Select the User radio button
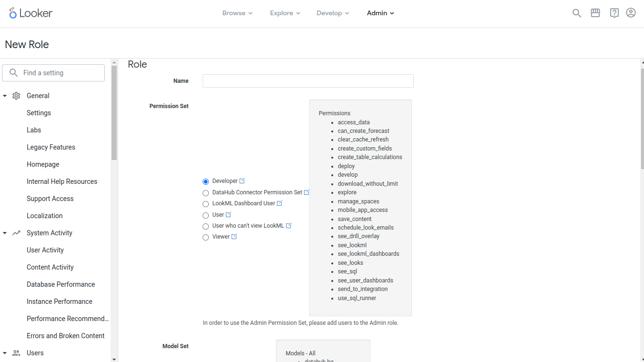644x362 pixels. coord(206,215)
